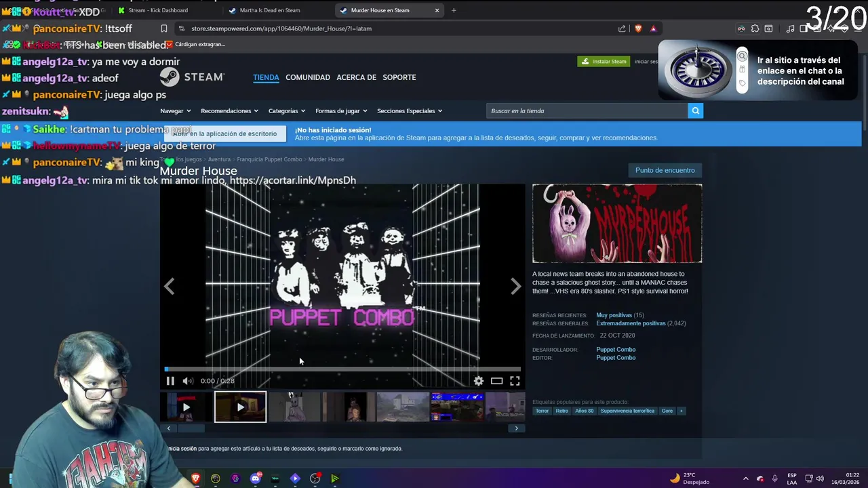Open a new browser tab with plus
Viewport: 868px width, 488px height.
(454, 10)
